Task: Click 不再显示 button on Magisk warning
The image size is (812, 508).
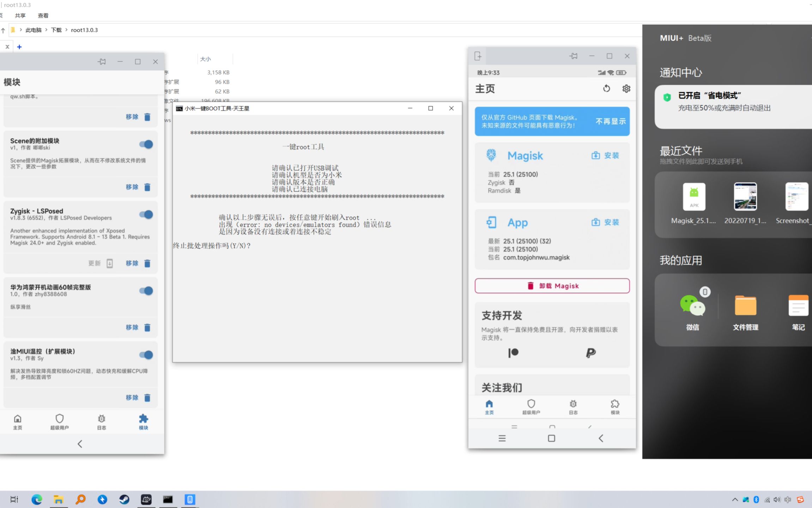Action: [x=610, y=121]
